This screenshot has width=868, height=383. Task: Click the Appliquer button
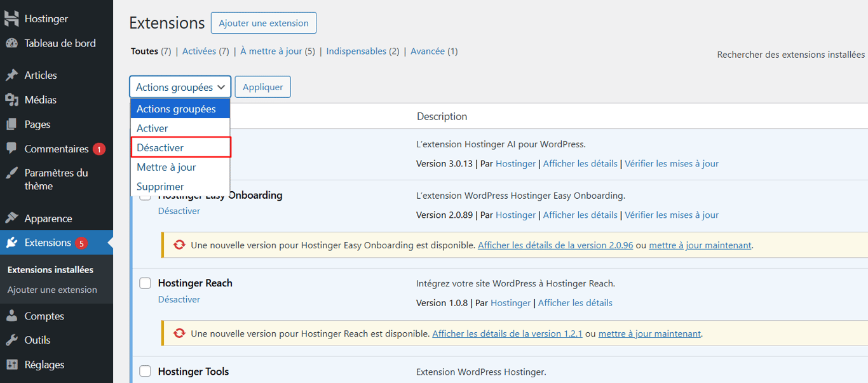[262, 86]
